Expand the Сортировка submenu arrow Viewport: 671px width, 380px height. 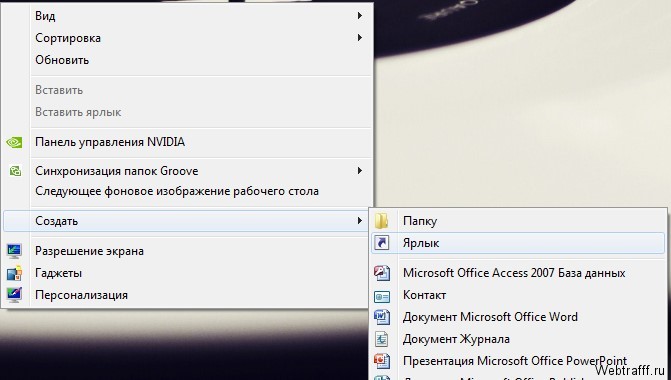[x=360, y=38]
